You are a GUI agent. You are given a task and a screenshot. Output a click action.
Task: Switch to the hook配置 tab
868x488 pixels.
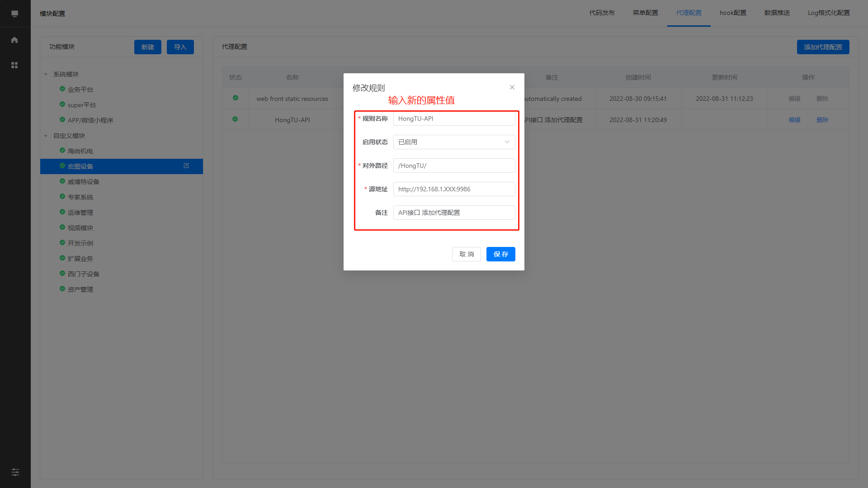[733, 13]
